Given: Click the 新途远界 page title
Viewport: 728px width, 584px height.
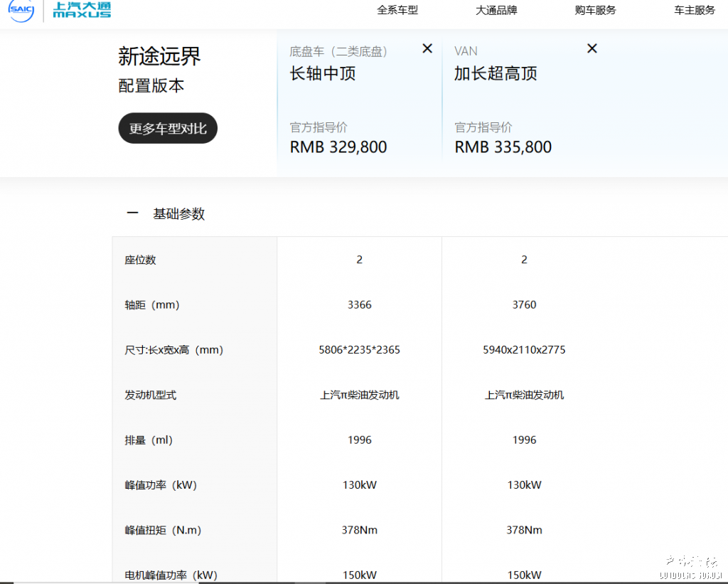Looking at the screenshot, I should click(159, 55).
